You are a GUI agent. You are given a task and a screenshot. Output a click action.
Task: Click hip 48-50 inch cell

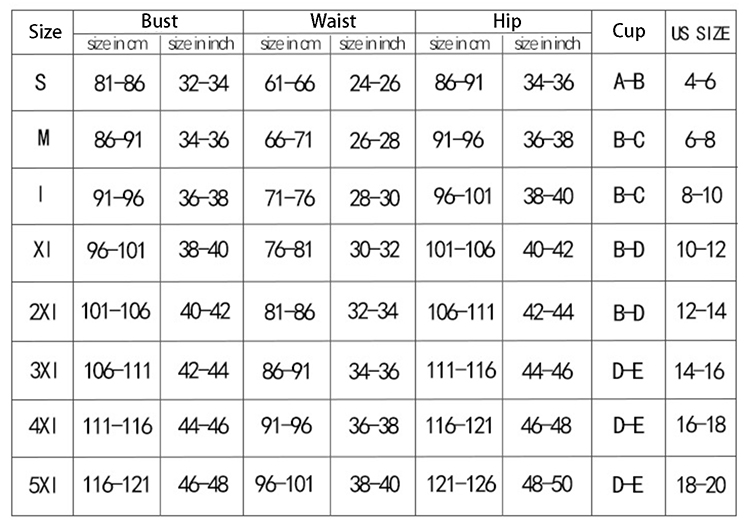(x=548, y=484)
